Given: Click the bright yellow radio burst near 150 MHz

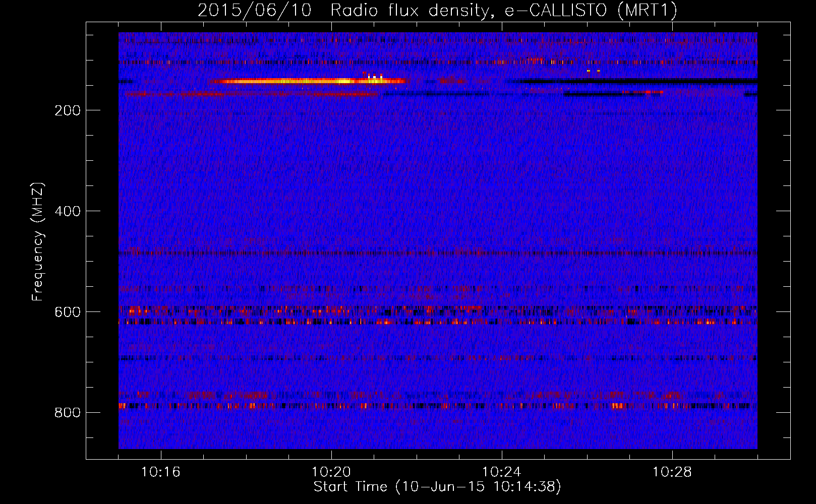Looking at the screenshot, I should pos(308,81).
